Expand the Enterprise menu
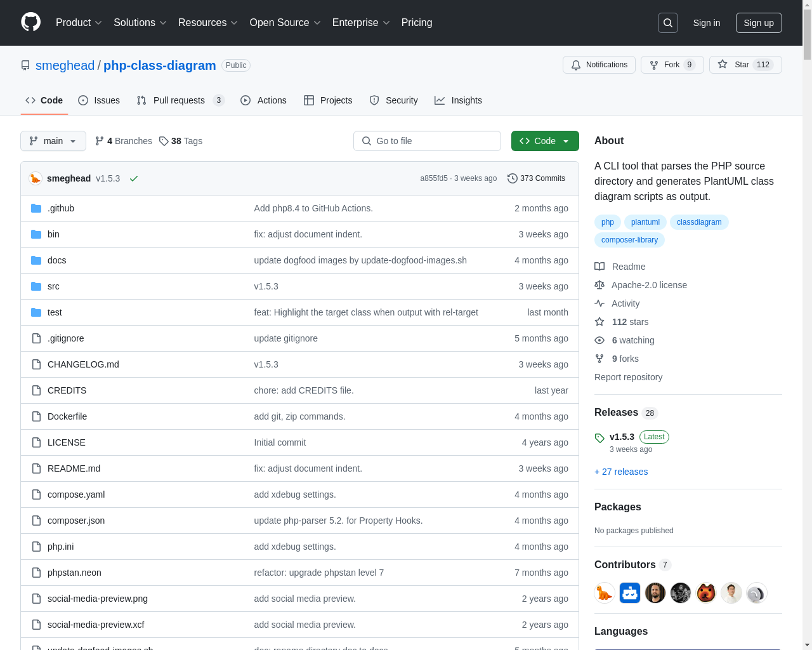Screen dimensions: 812x650 coord(361,23)
